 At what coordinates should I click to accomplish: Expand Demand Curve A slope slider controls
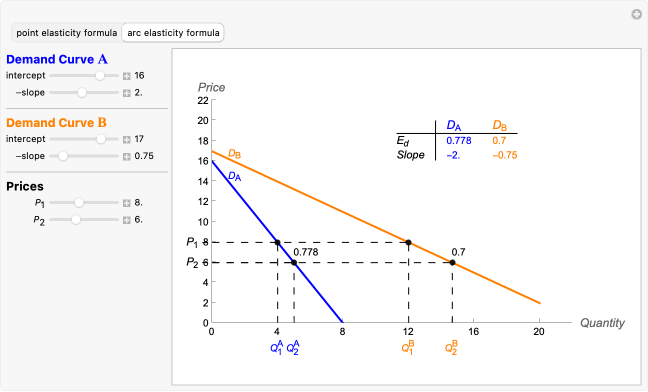coord(126,93)
